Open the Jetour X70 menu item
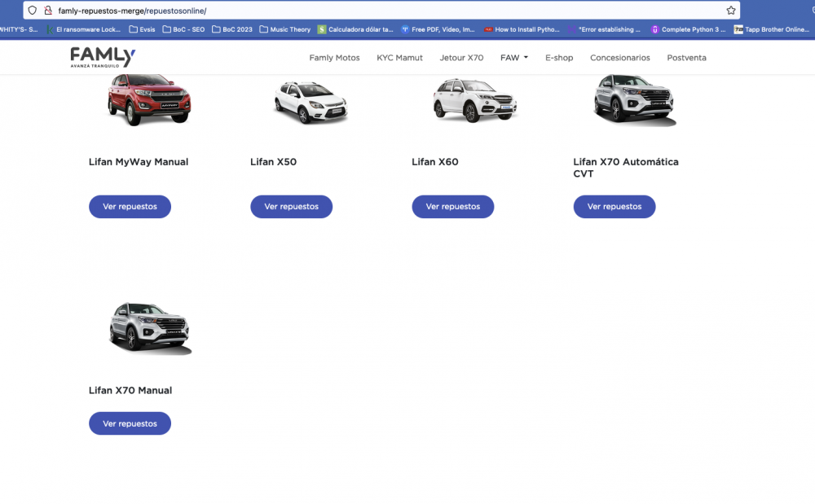 point(461,58)
